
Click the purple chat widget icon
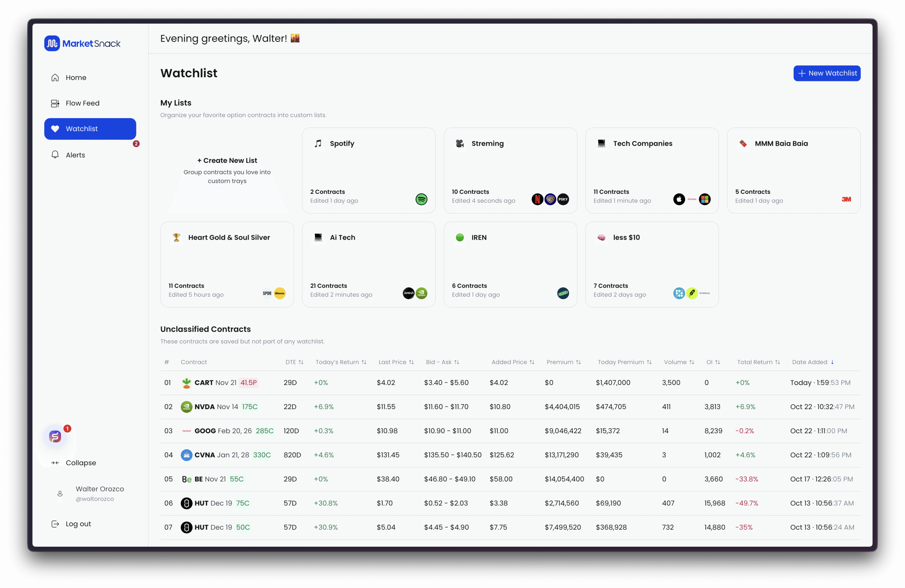55,436
